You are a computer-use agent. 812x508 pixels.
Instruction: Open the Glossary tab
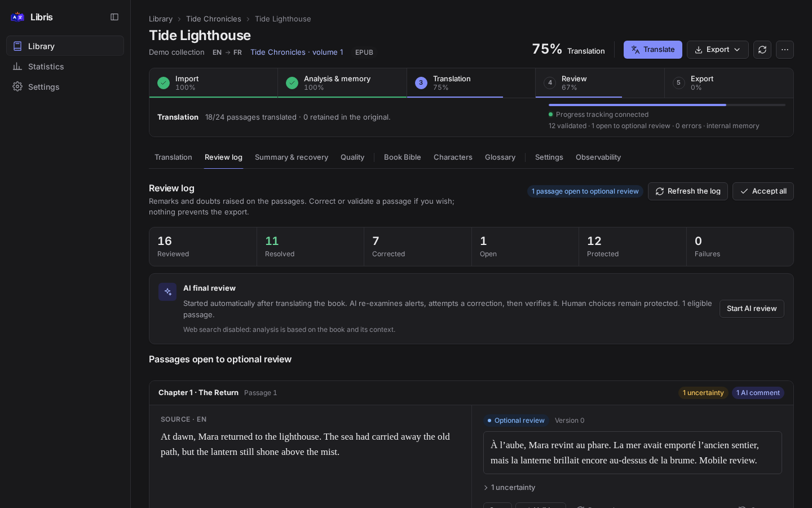(x=500, y=157)
